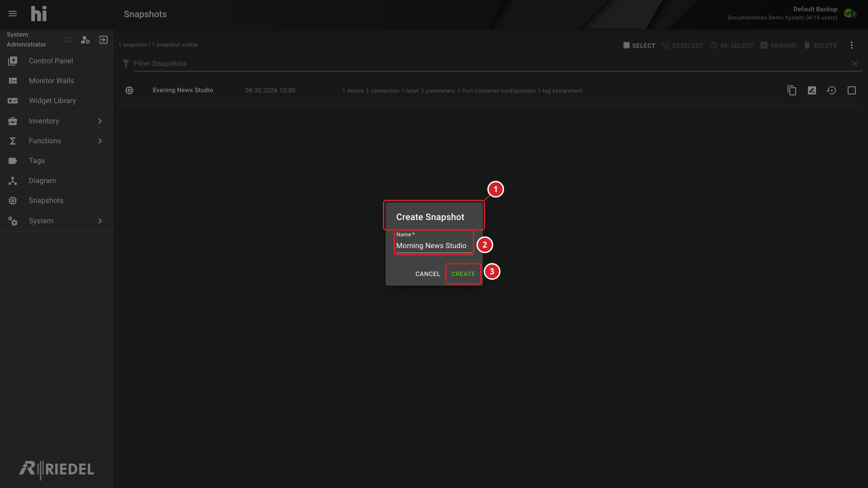Click the RENAME toolbar button

778,46
